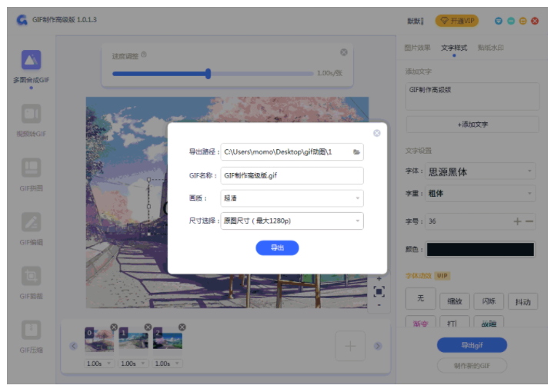This screenshot has height=392, width=554.
Task: Zoom in the preview with plus icon
Action: pos(379,279)
